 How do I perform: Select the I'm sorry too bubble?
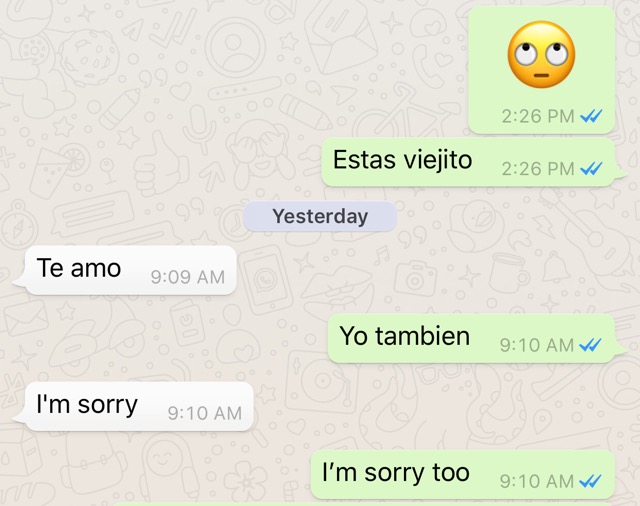[463, 475]
